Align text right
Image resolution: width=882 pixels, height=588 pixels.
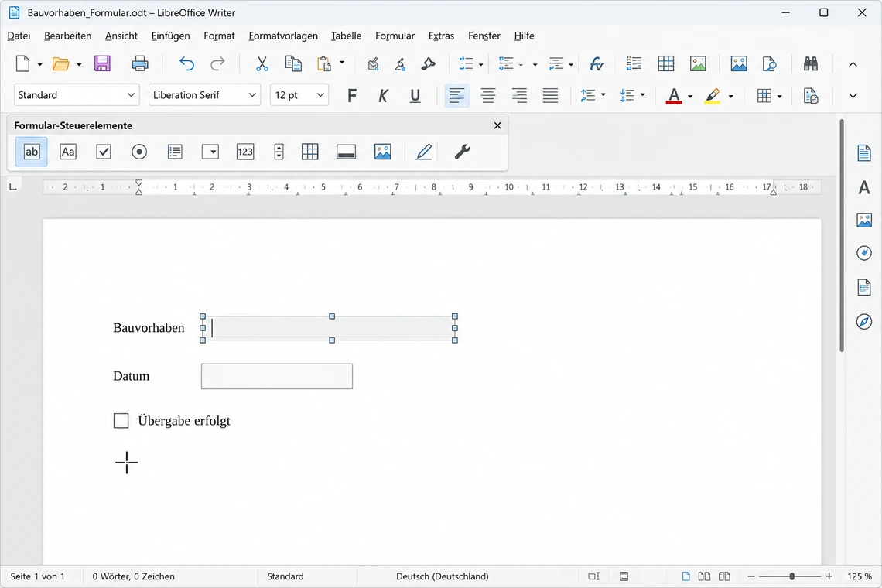pos(519,96)
